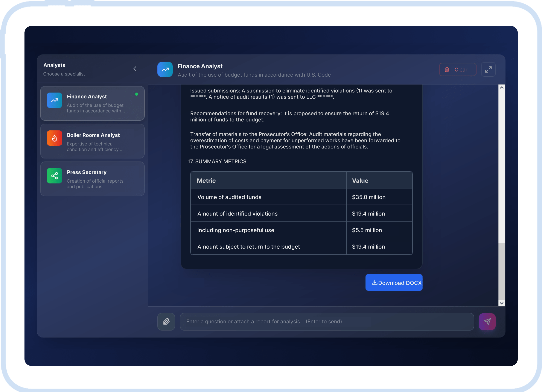
Task: Send the message with paper plane button
Action: tap(487, 322)
